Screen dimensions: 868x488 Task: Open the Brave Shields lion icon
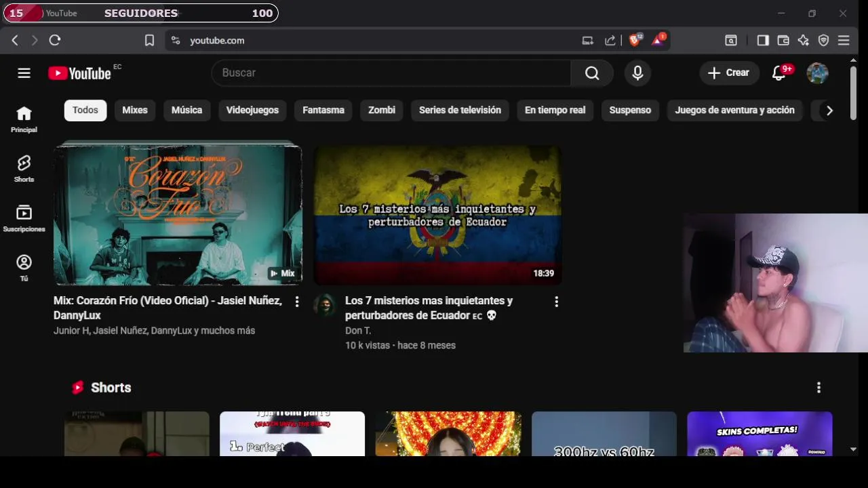tap(635, 40)
